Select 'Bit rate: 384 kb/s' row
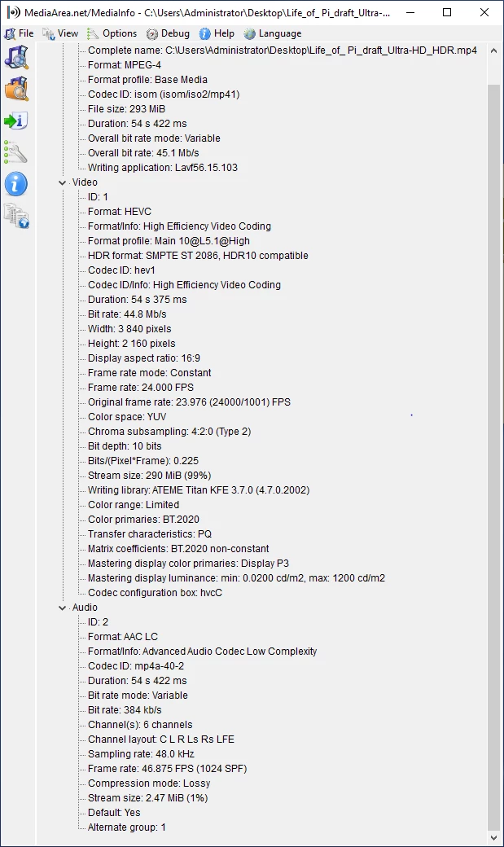The width and height of the screenshot is (504, 847). click(x=125, y=710)
